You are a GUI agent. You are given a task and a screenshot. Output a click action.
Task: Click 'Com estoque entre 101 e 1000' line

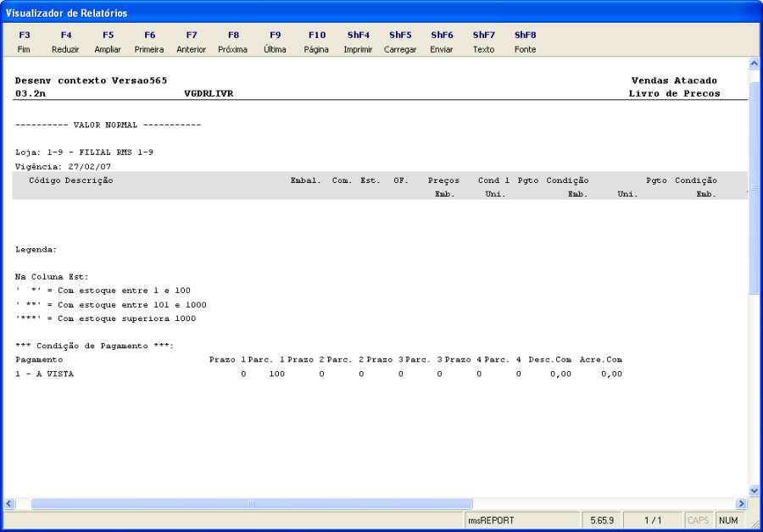coord(132,305)
